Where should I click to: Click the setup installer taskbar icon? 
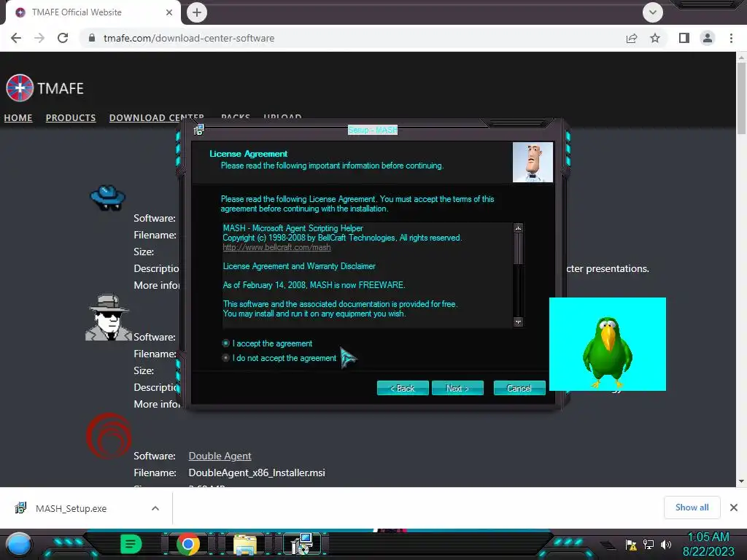302,544
